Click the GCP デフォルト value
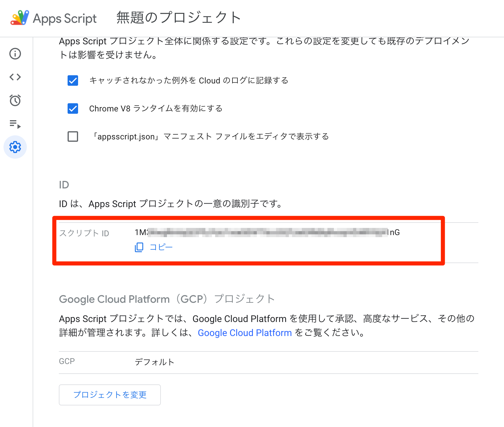The image size is (504, 427). [154, 362]
